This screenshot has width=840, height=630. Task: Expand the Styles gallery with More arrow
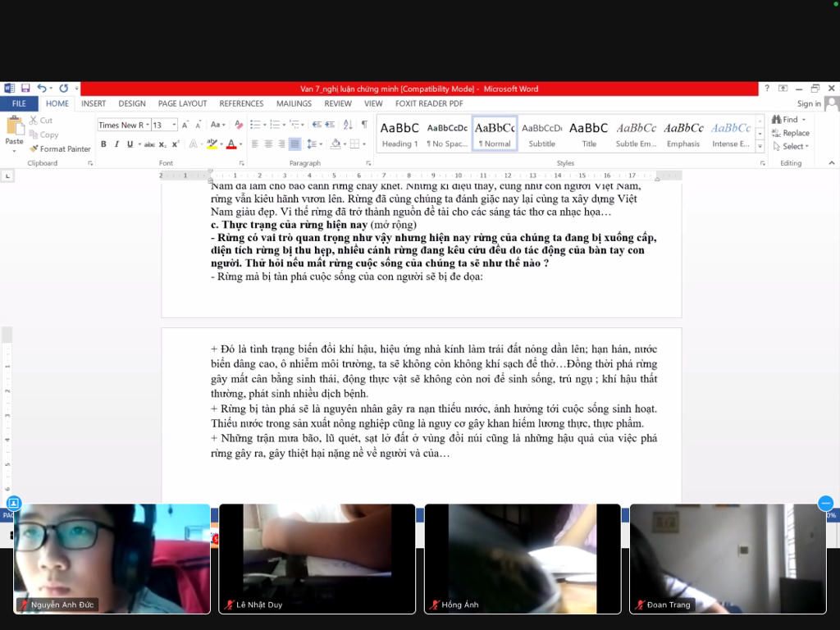[x=760, y=146]
